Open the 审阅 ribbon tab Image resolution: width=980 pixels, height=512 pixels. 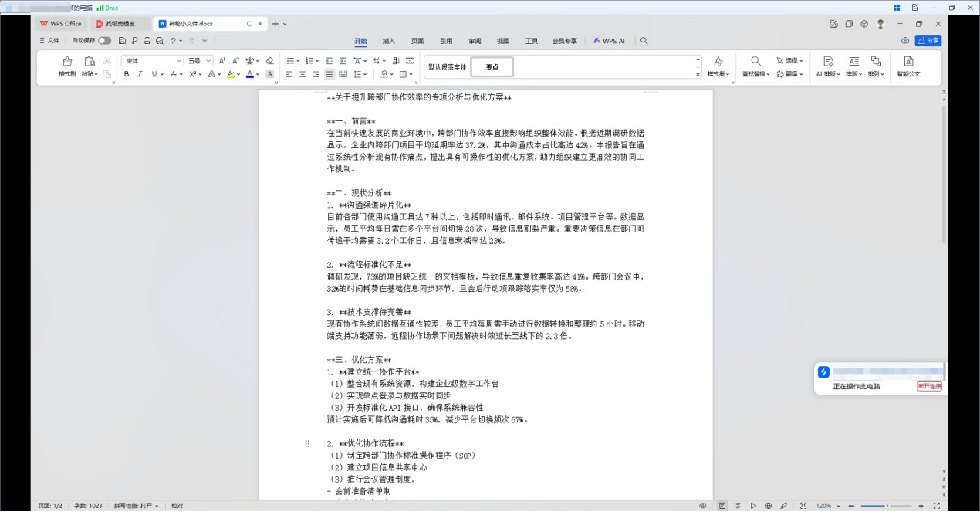coord(474,41)
